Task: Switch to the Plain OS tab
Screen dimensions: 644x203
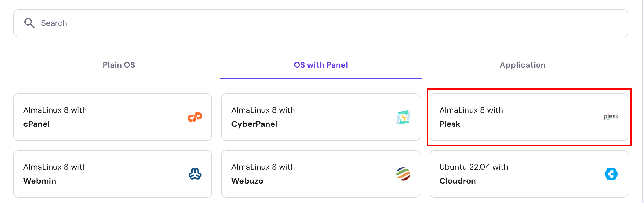Action: (119, 65)
